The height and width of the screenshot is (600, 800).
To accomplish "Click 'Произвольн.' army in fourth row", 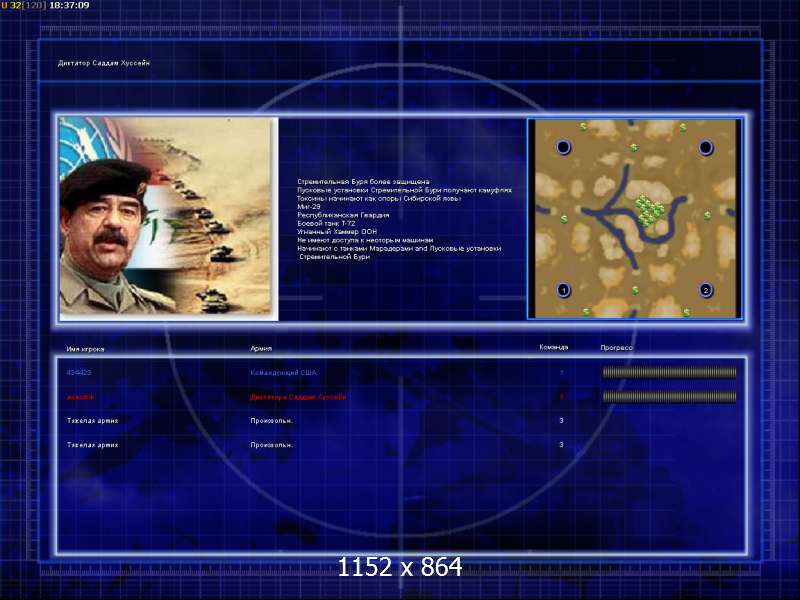I will point(271,445).
